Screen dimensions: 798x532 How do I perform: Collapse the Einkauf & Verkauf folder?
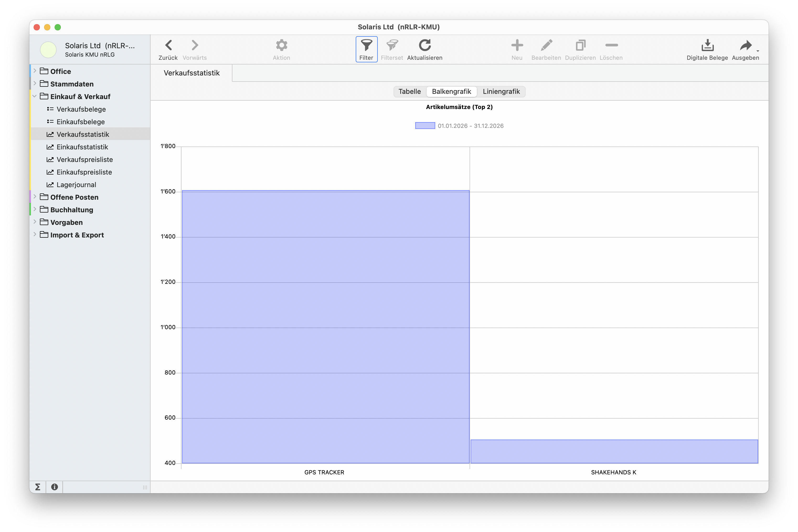click(x=35, y=96)
